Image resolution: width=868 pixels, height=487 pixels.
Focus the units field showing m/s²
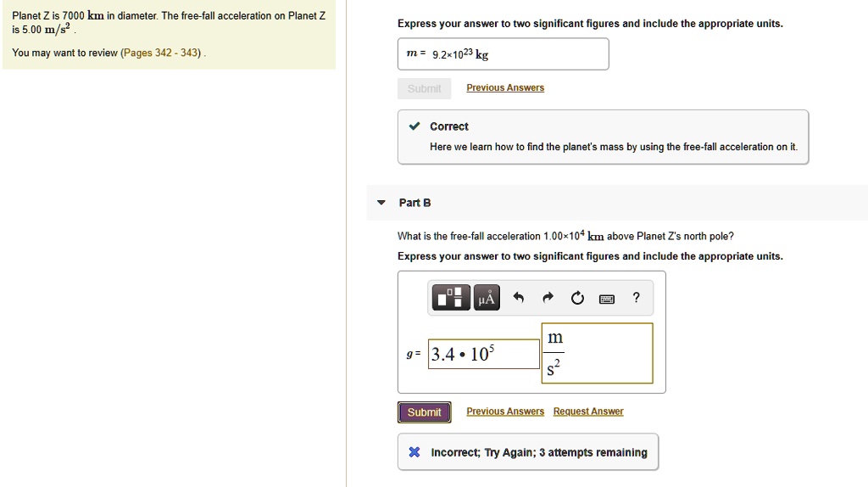[x=597, y=353]
